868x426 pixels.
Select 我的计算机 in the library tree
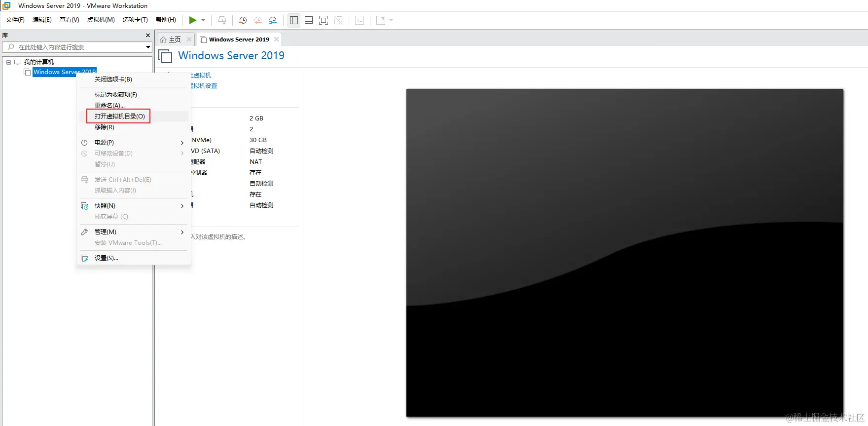tap(39, 62)
